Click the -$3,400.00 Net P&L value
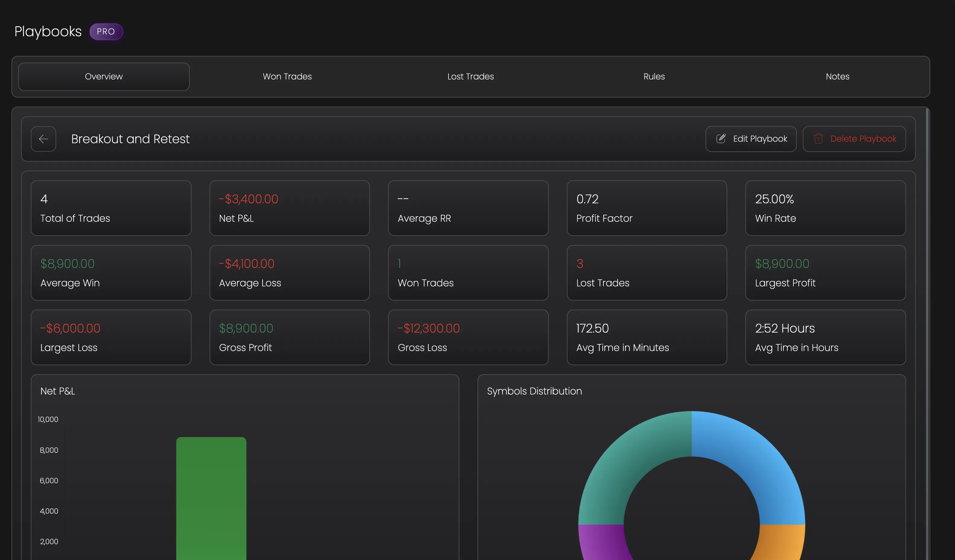955x560 pixels. click(x=249, y=199)
